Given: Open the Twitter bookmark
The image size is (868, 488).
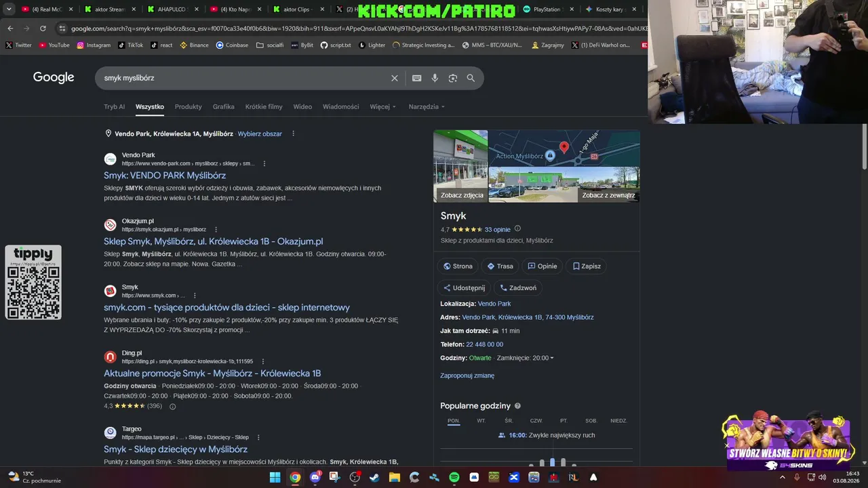Looking at the screenshot, I should 18,45.
